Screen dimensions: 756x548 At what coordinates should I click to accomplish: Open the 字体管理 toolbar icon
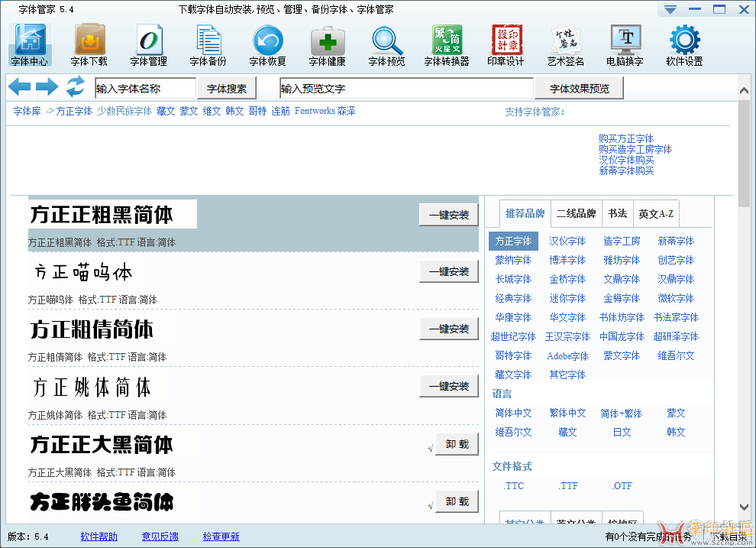(x=148, y=44)
